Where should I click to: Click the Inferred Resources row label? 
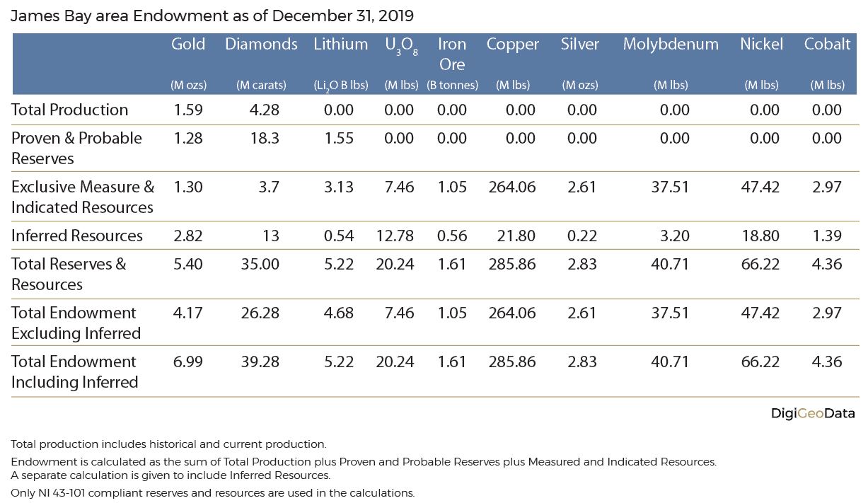coord(77,236)
